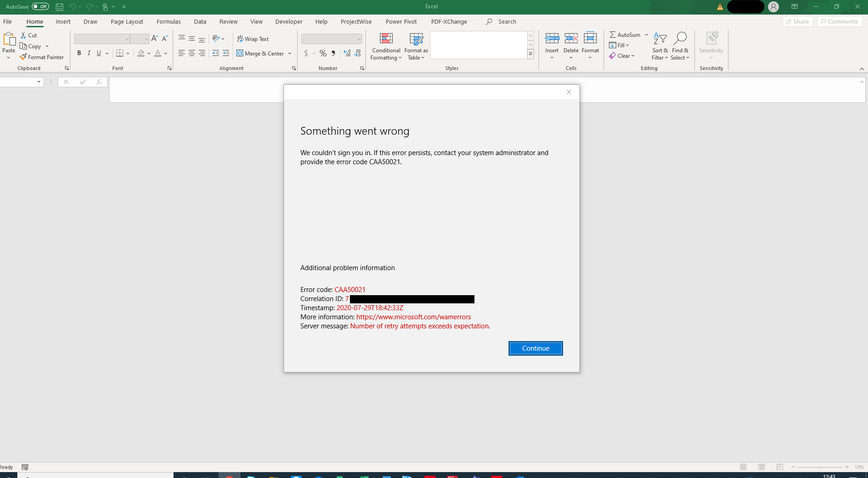The width and height of the screenshot is (868, 478).
Task: Click the Comma Style icon
Action: (x=333, y=53)
